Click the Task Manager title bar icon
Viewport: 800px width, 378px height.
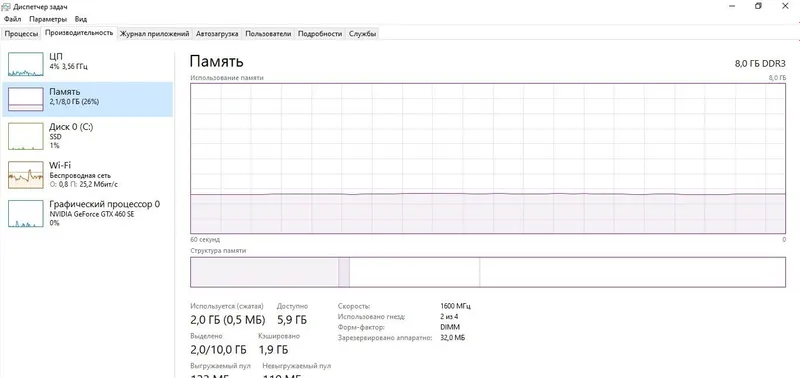click(x=6, y=6)
